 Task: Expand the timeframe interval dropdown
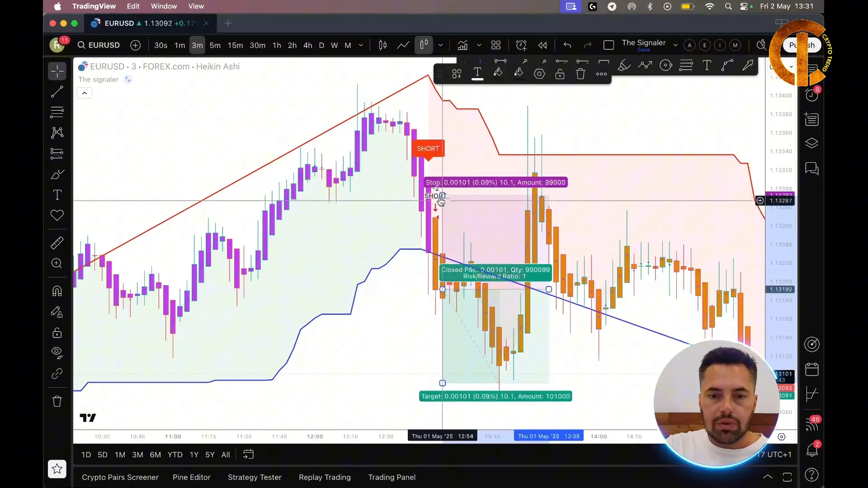(x=361, y=45)
